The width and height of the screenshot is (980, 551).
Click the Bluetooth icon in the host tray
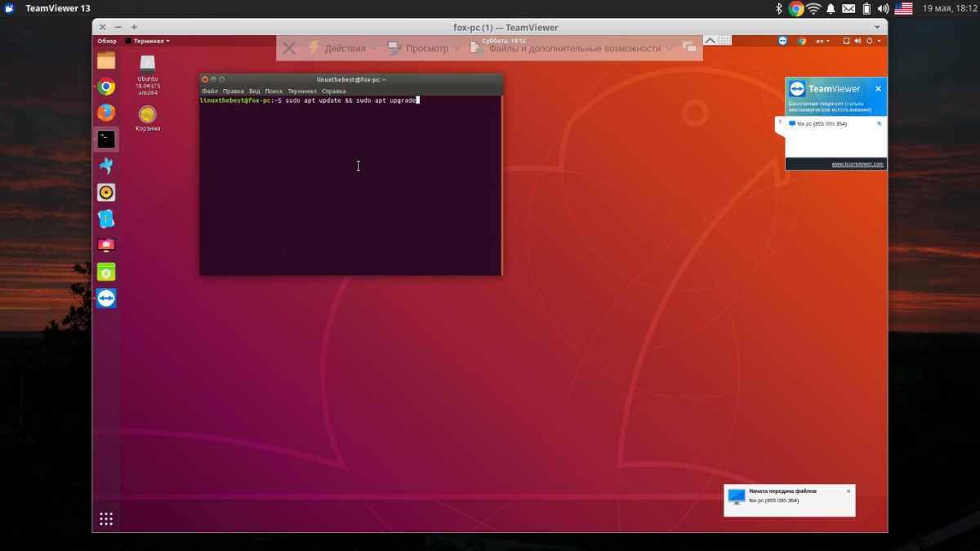point(778,8)
